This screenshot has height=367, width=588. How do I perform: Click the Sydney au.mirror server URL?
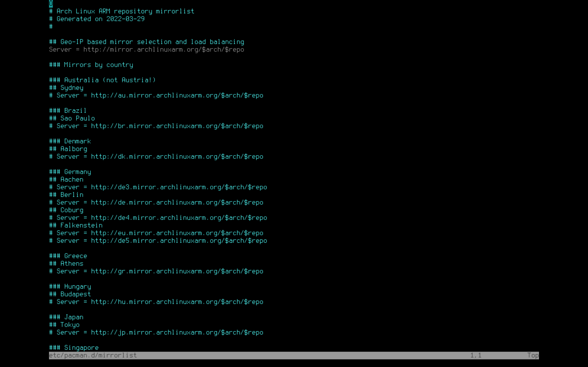[x=177, y=95]
